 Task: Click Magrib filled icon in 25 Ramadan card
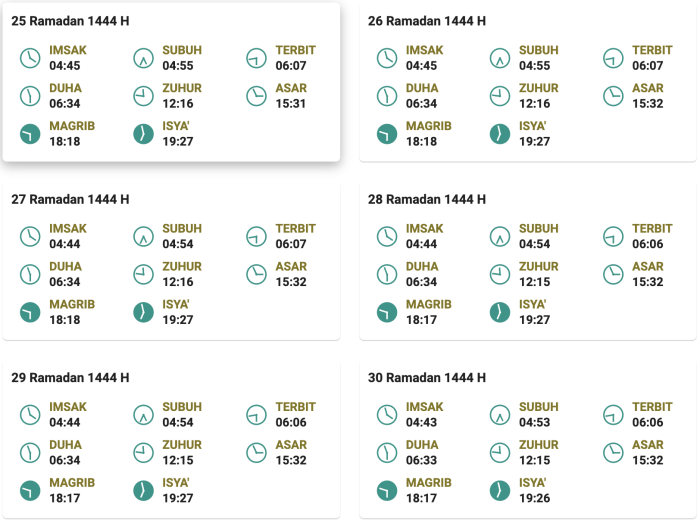(x=30, y=134)
